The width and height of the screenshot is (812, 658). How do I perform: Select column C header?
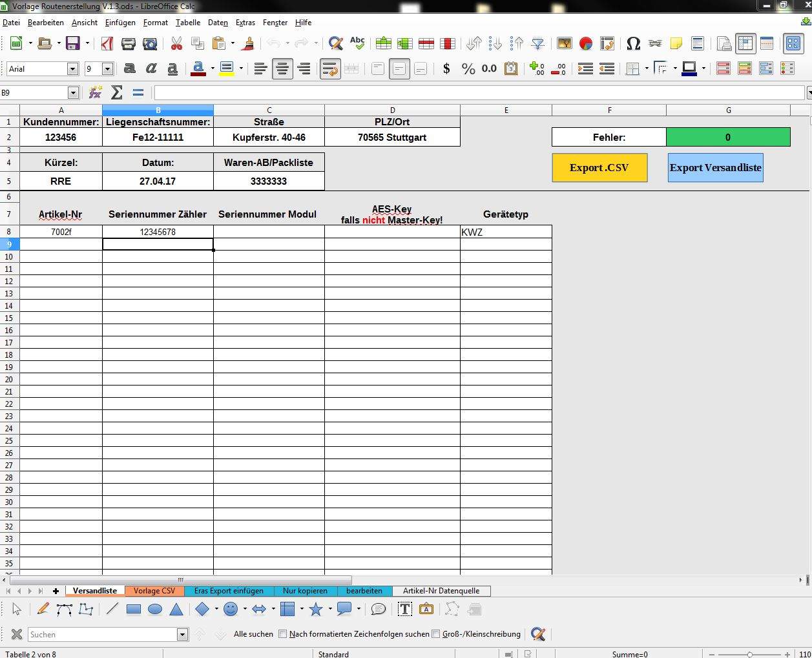click(x=269, y=110)
